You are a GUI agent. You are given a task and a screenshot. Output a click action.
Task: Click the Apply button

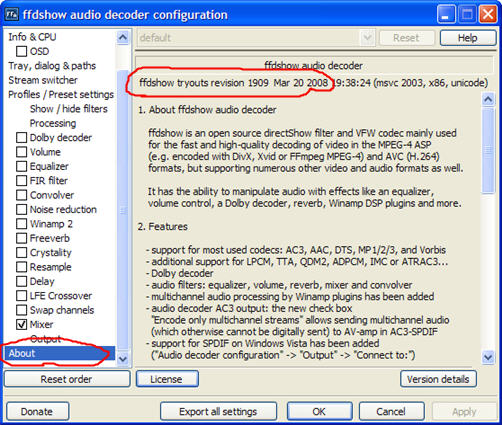click(464, 411)
